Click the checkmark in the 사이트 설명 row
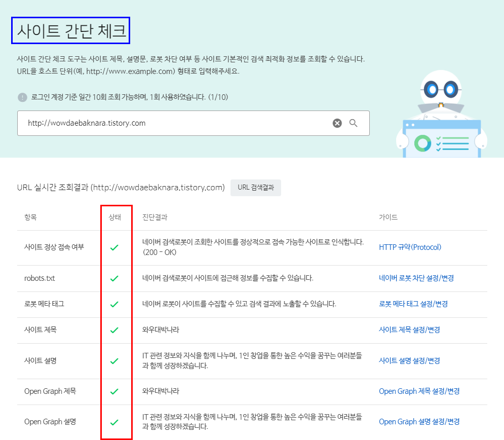 (x=114, y=361)
